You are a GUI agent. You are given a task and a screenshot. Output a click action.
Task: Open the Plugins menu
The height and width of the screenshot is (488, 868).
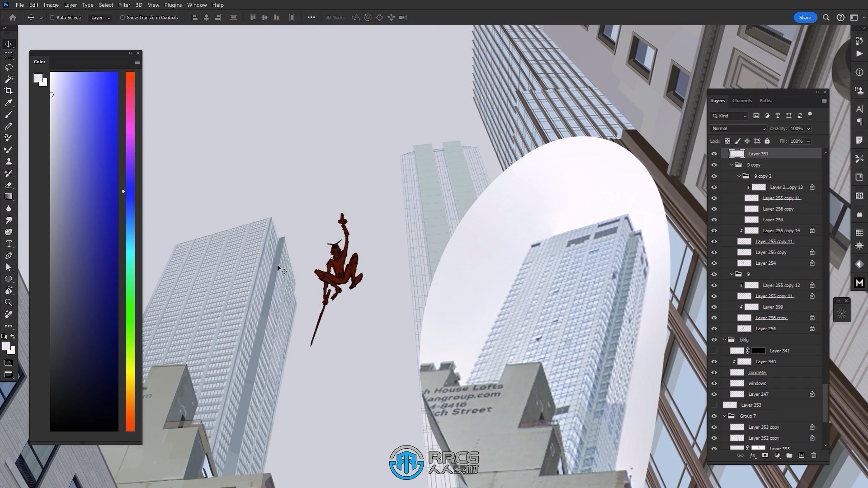click(173, 5)
